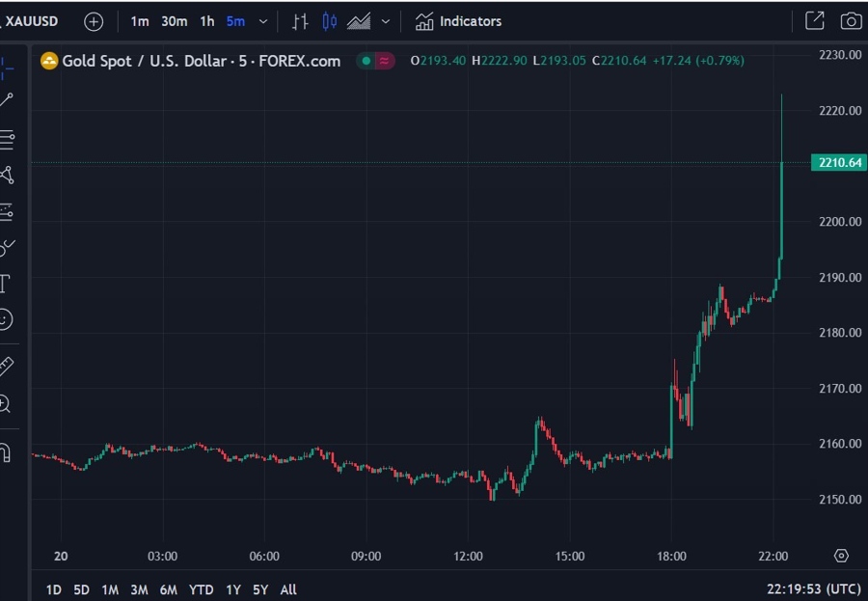Screen dimensions: 868x601
Task: Open the Indicators menu
Action: [458, 21]
